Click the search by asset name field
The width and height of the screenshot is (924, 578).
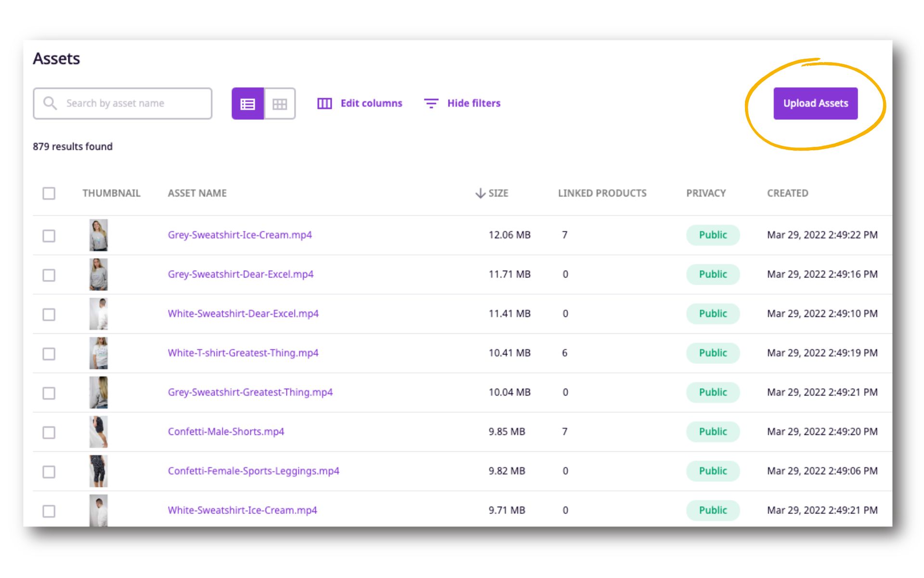[123, 103]
